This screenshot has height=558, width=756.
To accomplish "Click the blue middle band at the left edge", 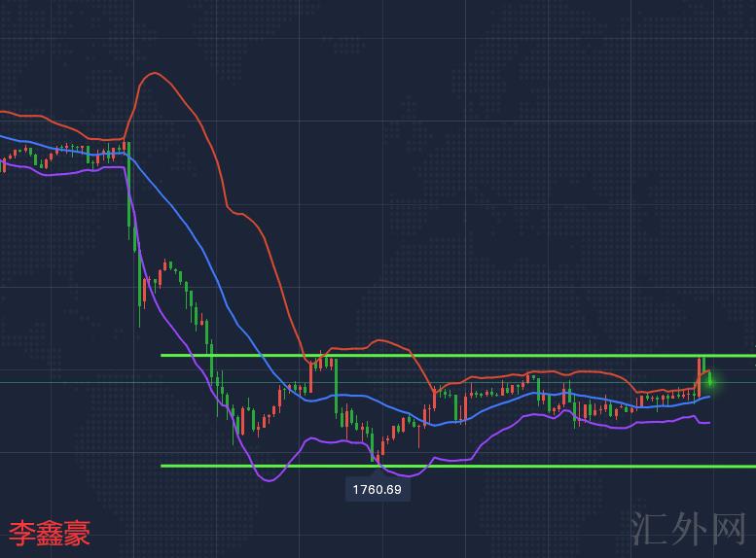I will (x=3, y=137).
